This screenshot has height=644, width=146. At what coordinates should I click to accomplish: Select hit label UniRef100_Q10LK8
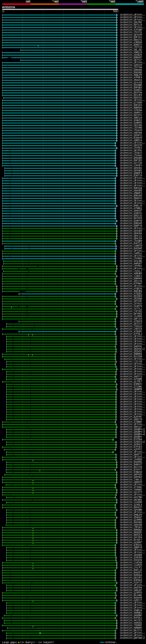pos(131,82)
